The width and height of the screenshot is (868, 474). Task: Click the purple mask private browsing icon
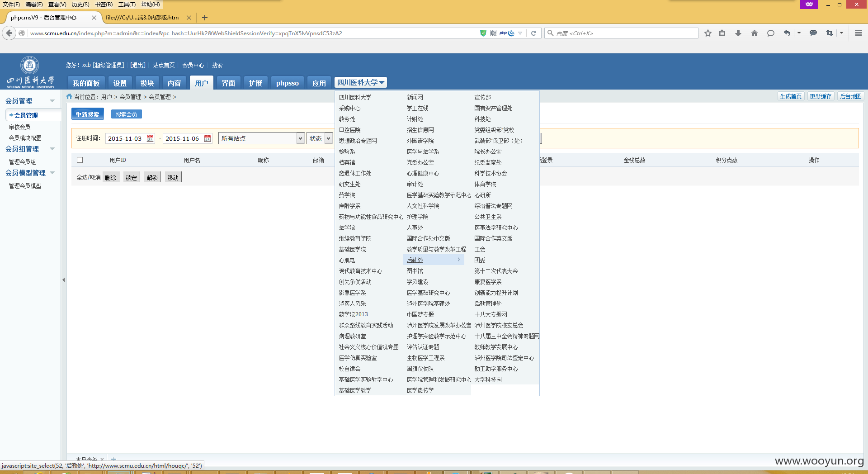tap(809, 4)
